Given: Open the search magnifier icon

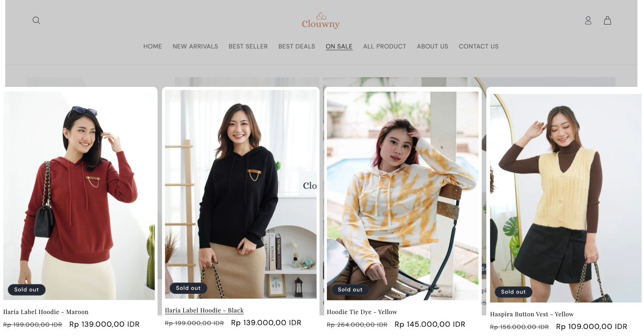Looking at the screenshot, I should [36, 20].
